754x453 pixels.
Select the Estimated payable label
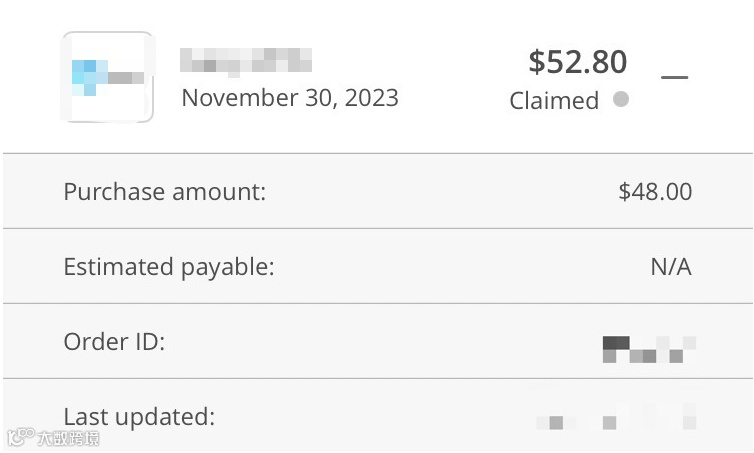tap(168, 267)
